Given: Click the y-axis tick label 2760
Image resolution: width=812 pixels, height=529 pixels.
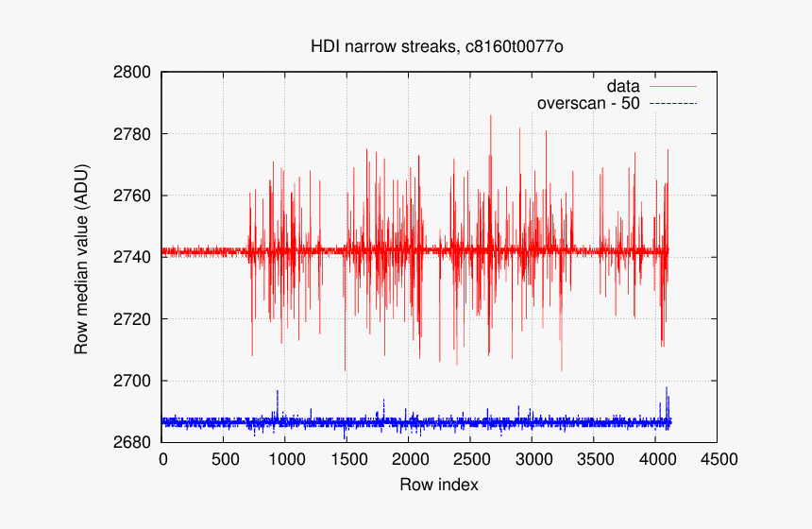Looking at the screenshot, I should pyautogui.click(x=132, y=196).
